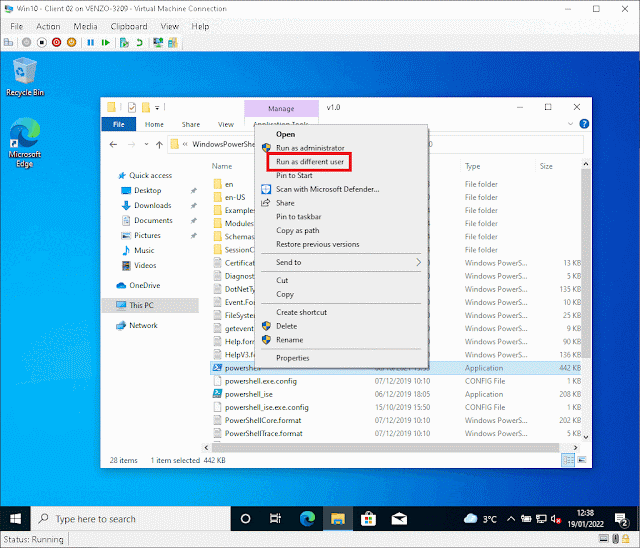Open the Clipboard menu
The image size is (640, 548).
tap(129, 27)
